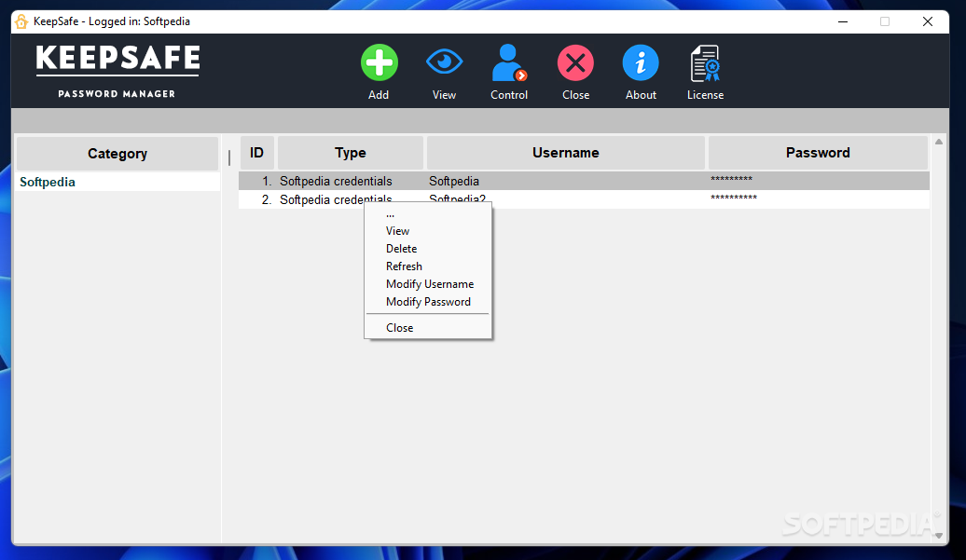Open the Control user icon

(x=509, y=62)
